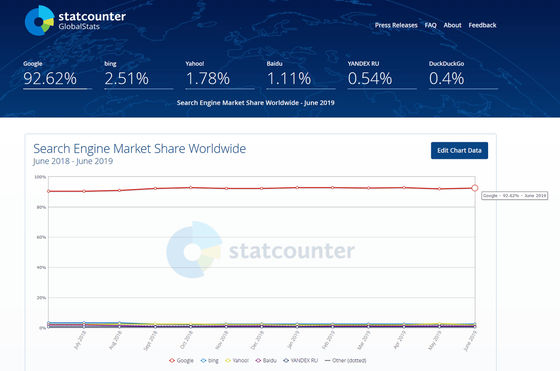Click the Jan 2019 x-axis label
560x371 pixels.
(293, 340)
